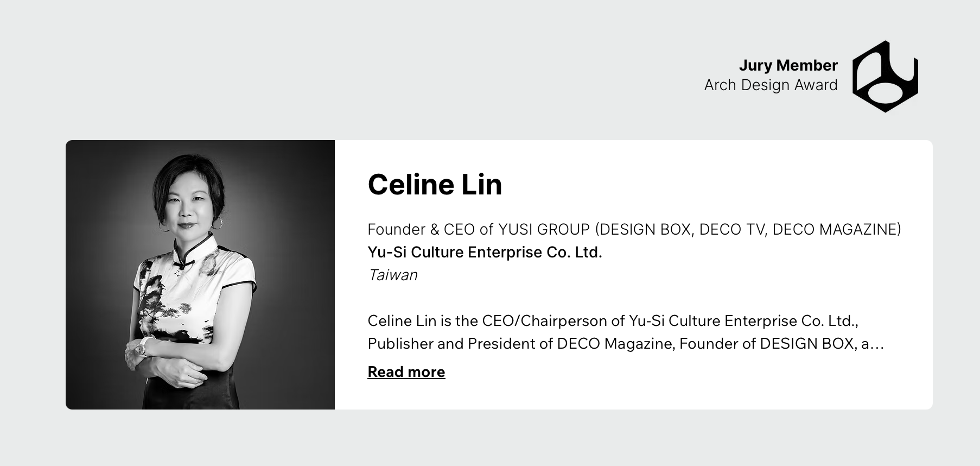Click the wristwatch in the portrait photo

coord(145,346)
